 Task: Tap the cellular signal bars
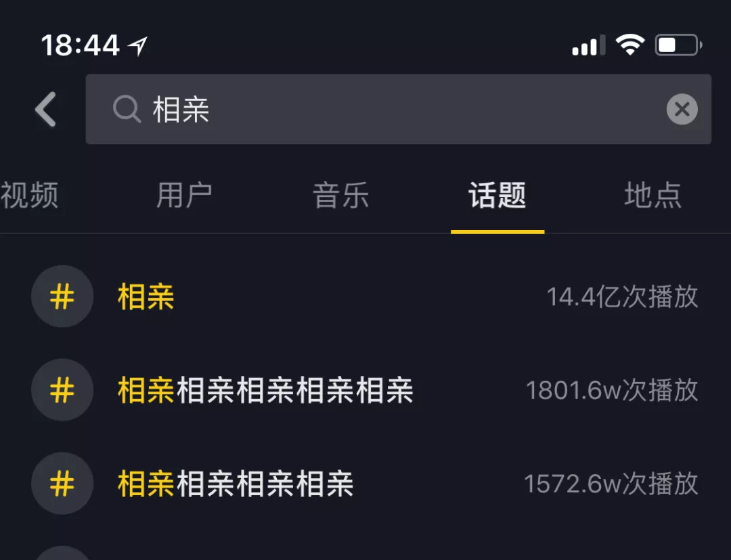pos(588,46)
